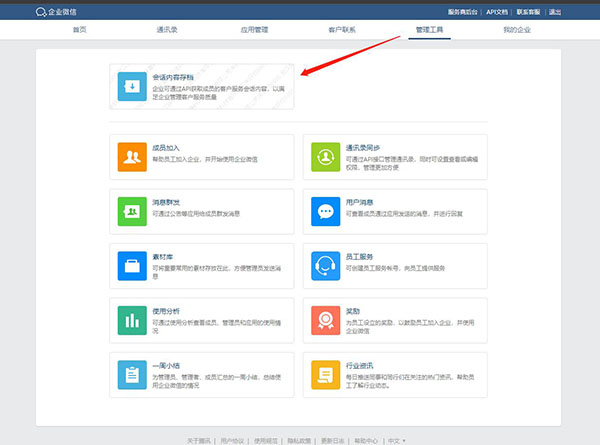Open the 服务商后台 link in header
This screenshot has height=445, width=600.
(463, 12)
